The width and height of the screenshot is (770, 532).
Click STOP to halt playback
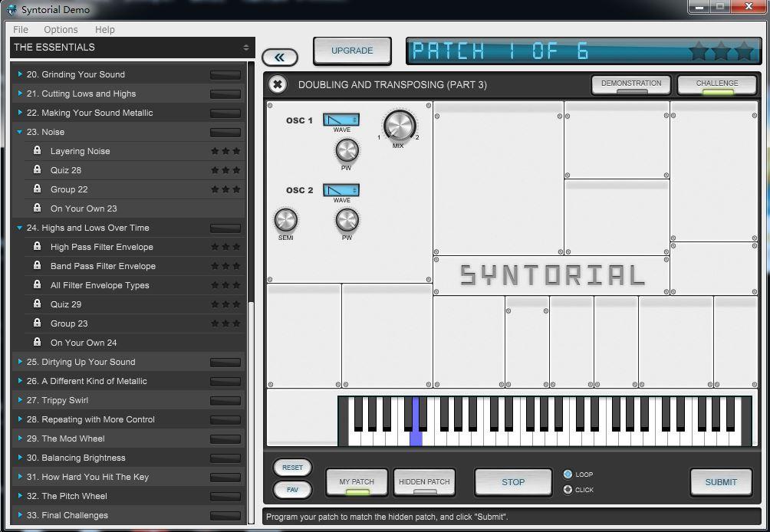click(513, 482)
